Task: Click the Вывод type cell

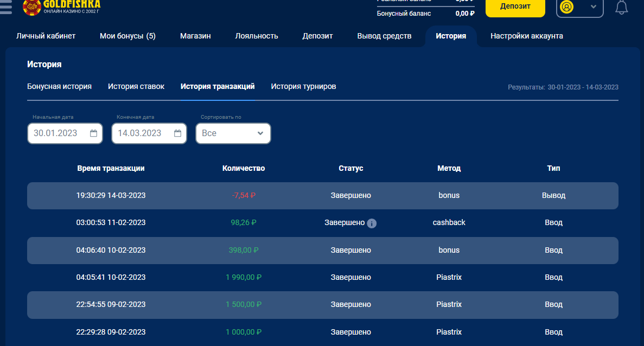Action: (x=553, y=195)
